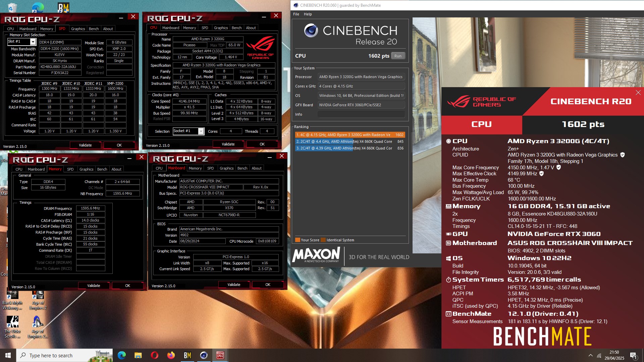Click Validate in the Memory window

click(94, 286)
